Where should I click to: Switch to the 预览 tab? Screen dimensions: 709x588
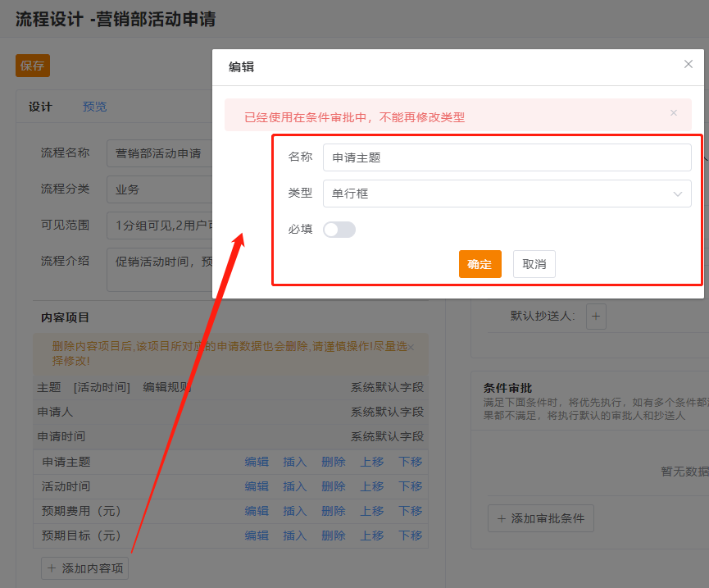tap(94, 107)
